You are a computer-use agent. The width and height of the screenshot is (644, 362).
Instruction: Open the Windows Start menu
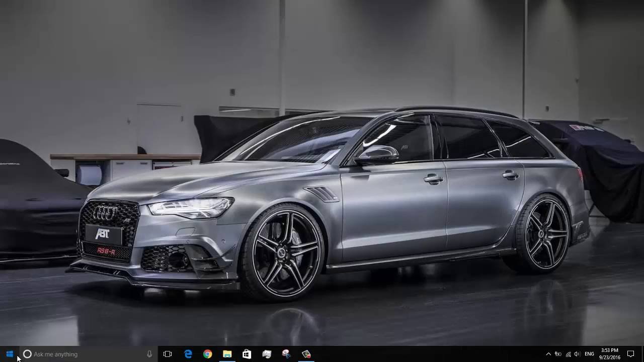click(x=10, y=354)
